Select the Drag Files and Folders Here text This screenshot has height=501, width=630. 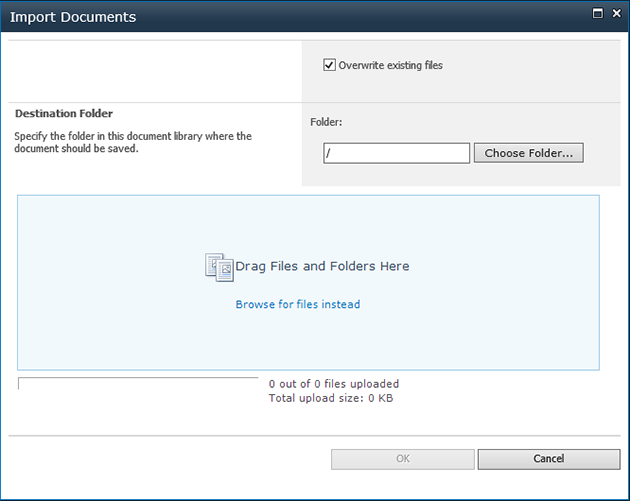tap(322, 266)
